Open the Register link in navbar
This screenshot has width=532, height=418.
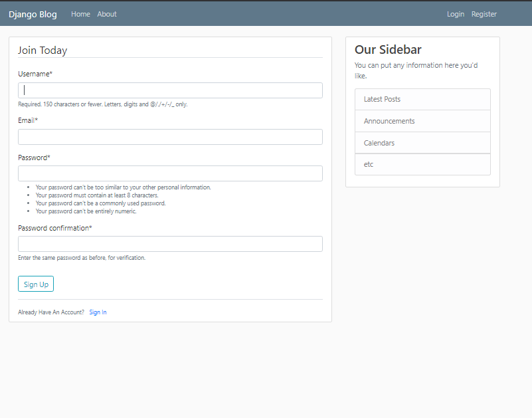pos(484,14)
